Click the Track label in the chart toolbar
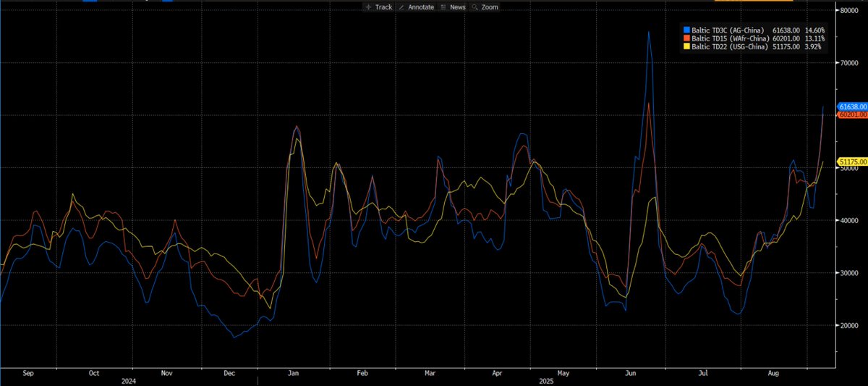This screenshot has height=386, width=868. pyautogui.click(x=383, y=7)
